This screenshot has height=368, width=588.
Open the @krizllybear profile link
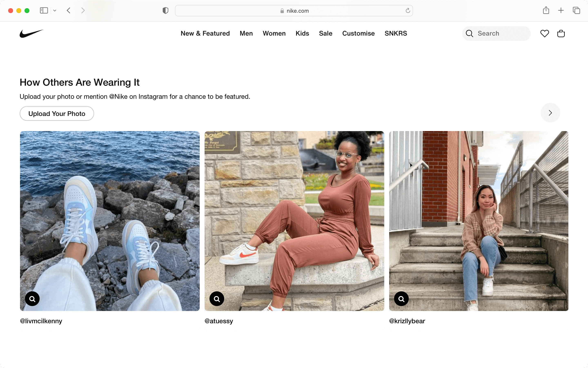click(407, 321)
